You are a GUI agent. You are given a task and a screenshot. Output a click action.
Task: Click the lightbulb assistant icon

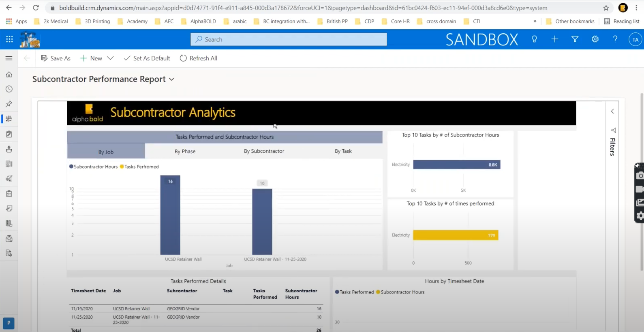click(x=534, y=39)
